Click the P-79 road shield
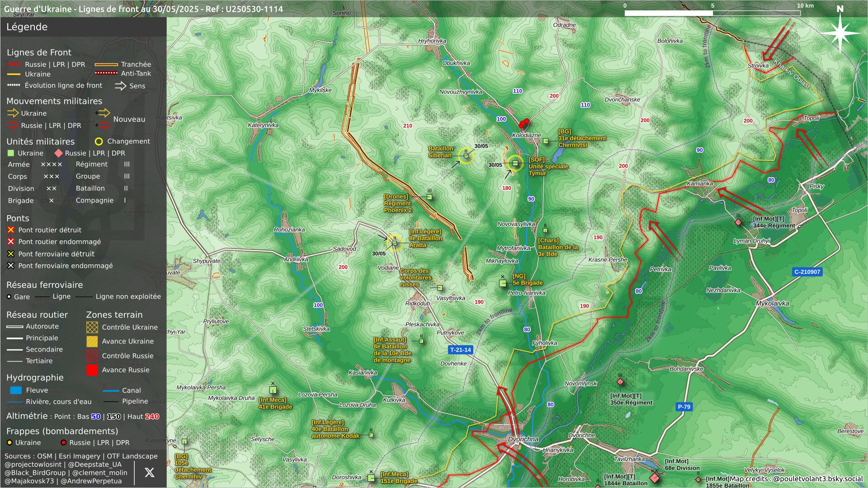Screen dimensions: 868x488 pos(684,407)
